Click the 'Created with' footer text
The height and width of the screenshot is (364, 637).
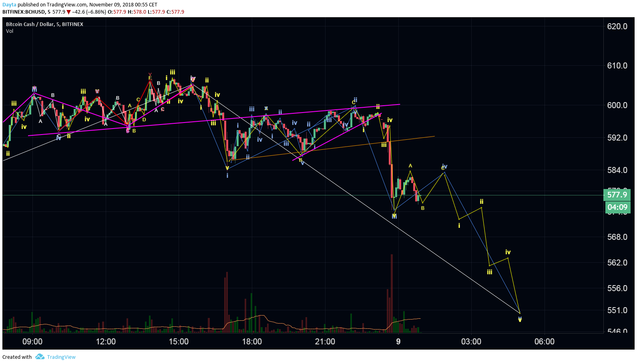pos(17,357)
